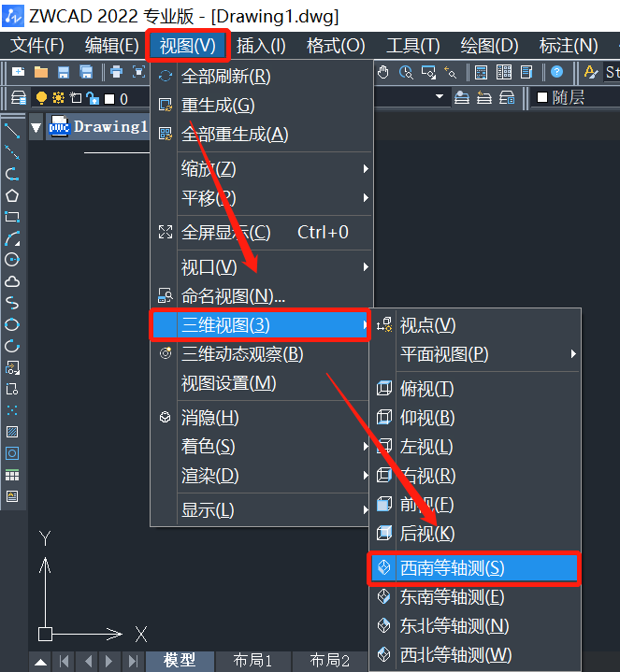Select the Arc tool
The height and width of the screenshot is (672, 620).
point(12,238)
